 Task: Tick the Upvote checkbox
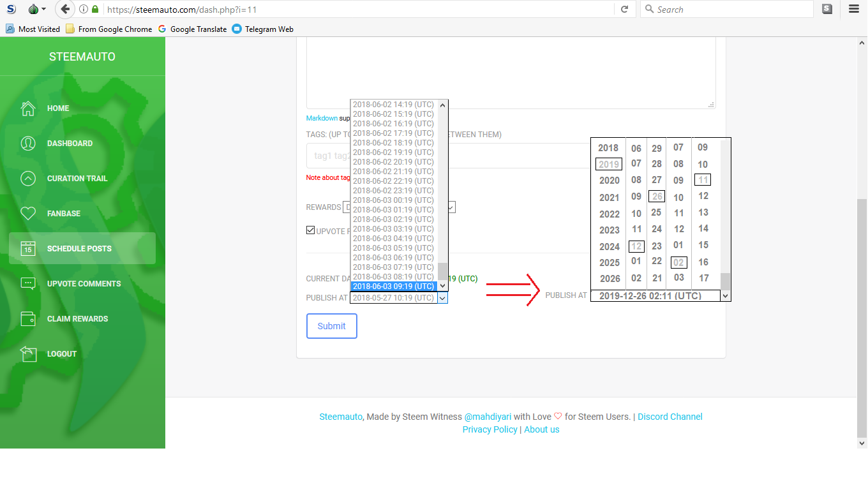311,230
